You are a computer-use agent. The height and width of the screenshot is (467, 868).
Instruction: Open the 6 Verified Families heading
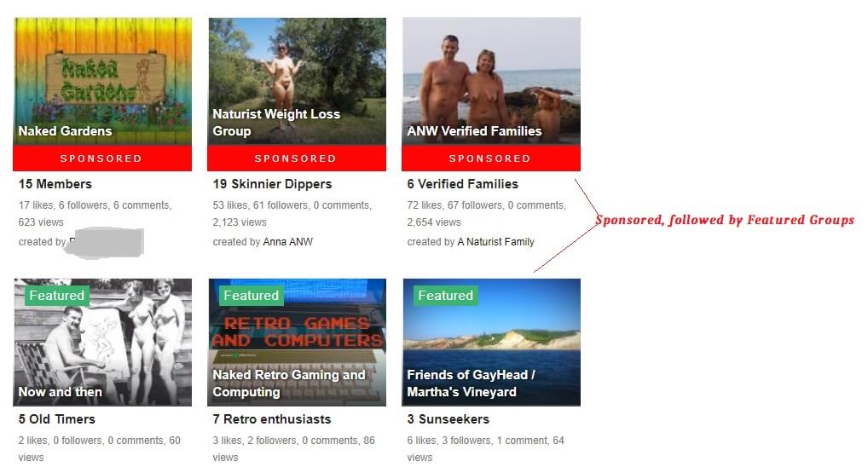[463, 184]
